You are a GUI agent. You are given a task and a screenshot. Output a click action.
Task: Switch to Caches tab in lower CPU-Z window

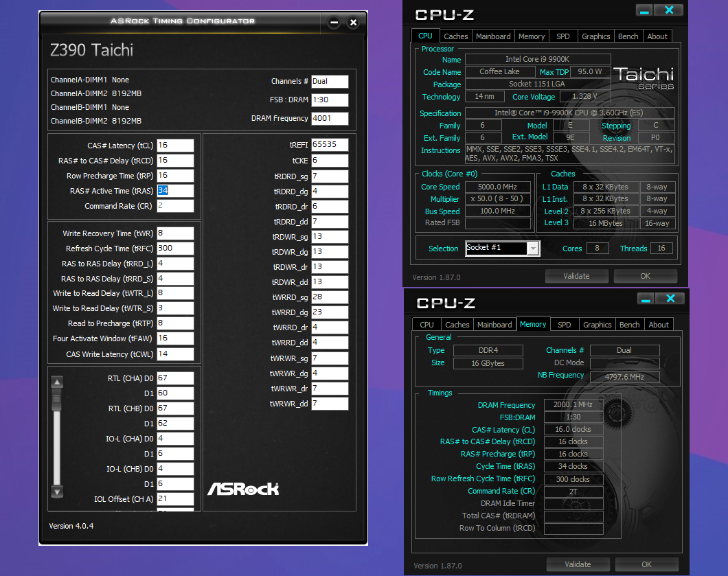tap(457, 325)
